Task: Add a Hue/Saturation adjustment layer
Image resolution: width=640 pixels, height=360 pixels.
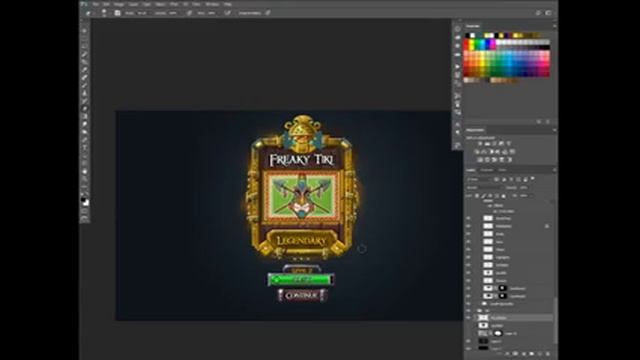Action: point(476,151)
